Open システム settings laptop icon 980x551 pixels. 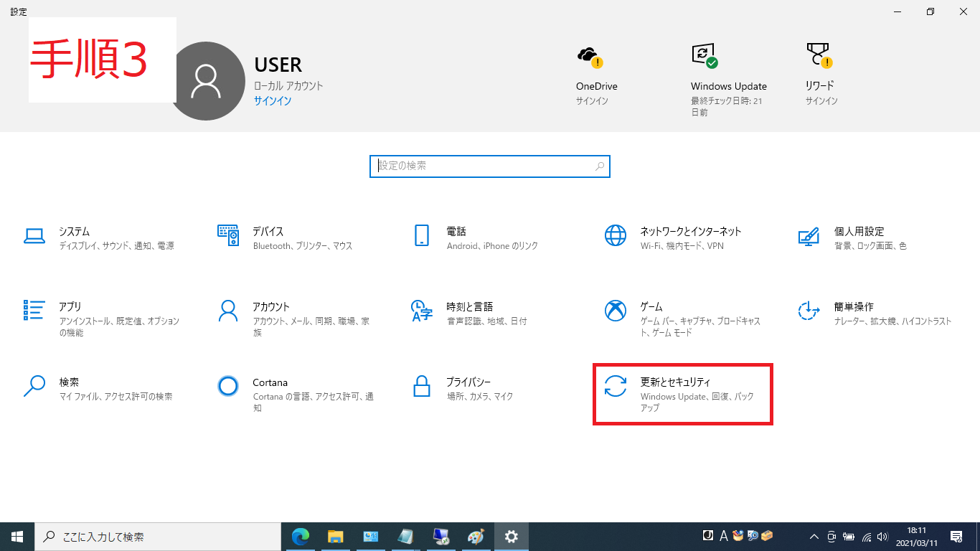[34, 235]
